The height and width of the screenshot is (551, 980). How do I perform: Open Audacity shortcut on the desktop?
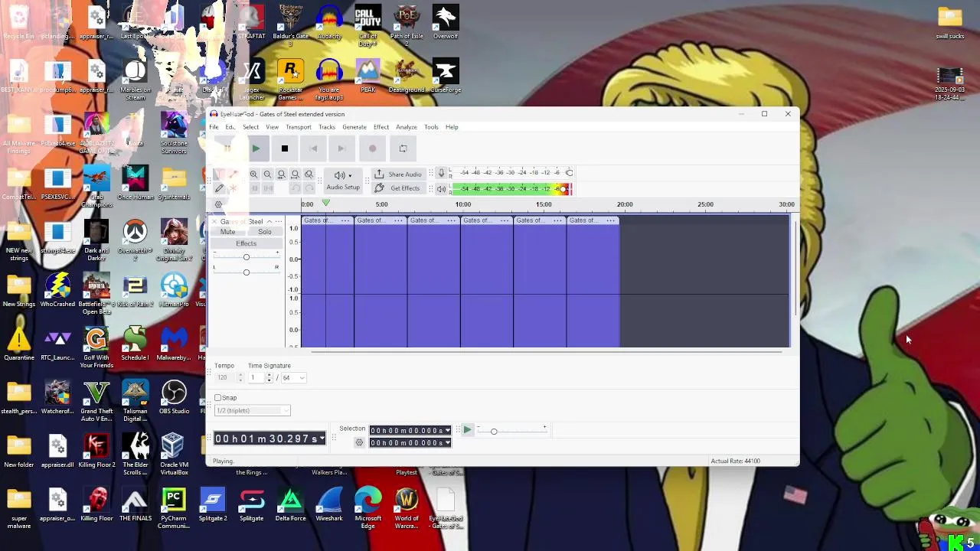[x=329, y=22]
